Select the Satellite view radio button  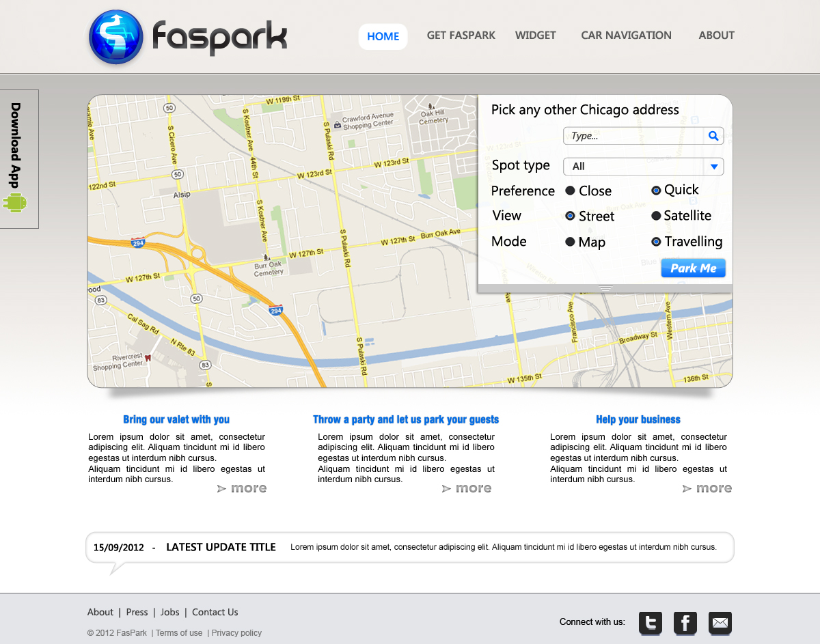pyautogui.click(x=658, y=216)
